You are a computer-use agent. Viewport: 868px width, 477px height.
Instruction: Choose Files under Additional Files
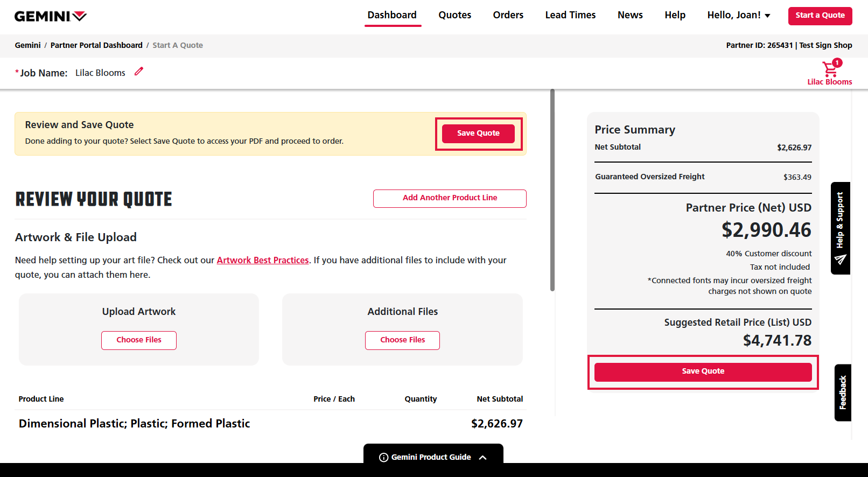(x=402, y=340)
